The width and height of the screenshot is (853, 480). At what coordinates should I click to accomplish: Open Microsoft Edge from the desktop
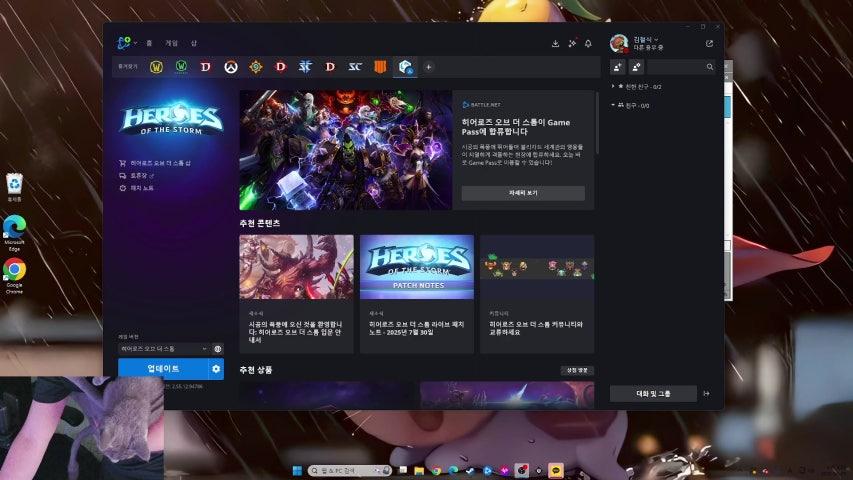click(x=14, y=232)
